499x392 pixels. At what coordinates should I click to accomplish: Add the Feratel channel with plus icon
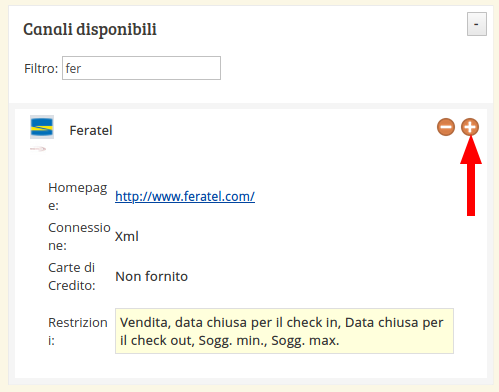pos(470,127)
